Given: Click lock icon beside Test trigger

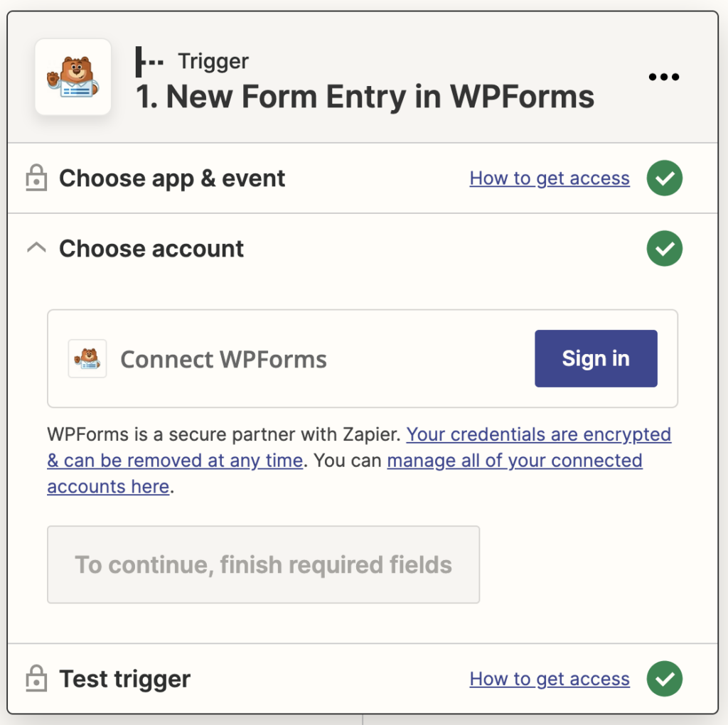Looking at the screenshot, I should coord(36,679).
